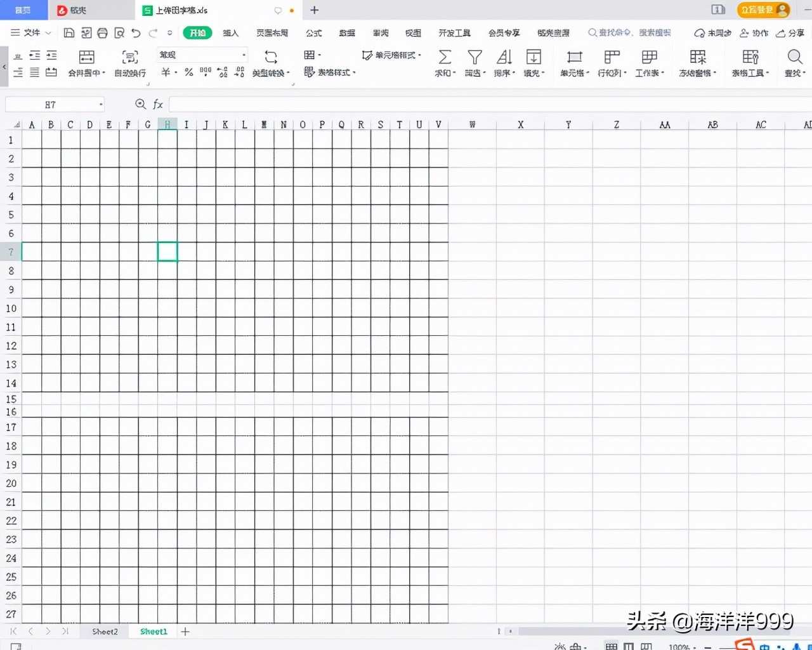812x650 pixels.
Task: Click the Save icon in quick access toolbar
Action: point(69,33)
